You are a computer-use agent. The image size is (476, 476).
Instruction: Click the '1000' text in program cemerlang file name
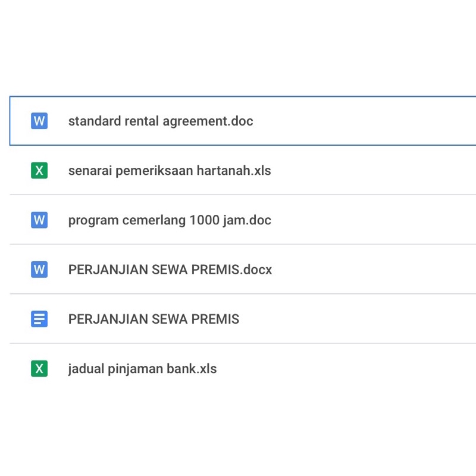(x=204, y=220)
